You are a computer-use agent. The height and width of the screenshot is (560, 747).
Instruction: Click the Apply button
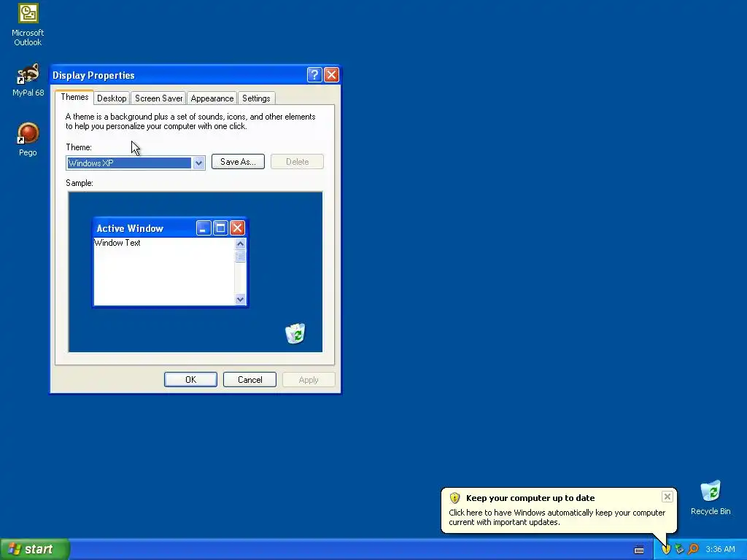309,379
